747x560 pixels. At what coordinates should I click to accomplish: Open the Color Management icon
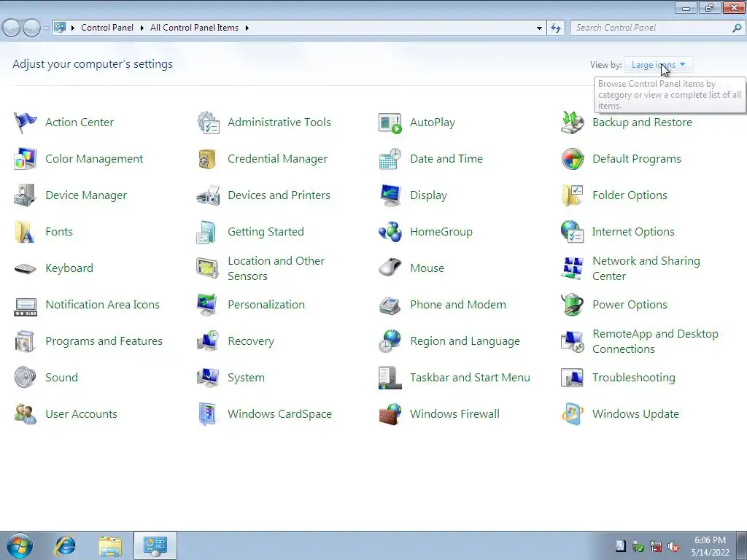click(26, 159)
